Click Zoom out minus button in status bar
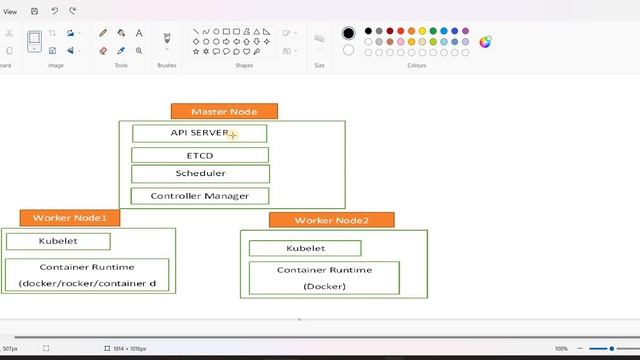Viewport: 640px width, 360px height. tap(580, 349)
